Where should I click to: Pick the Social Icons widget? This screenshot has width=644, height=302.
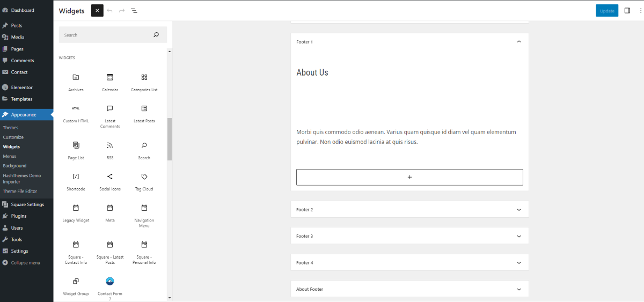click(110, 181)
